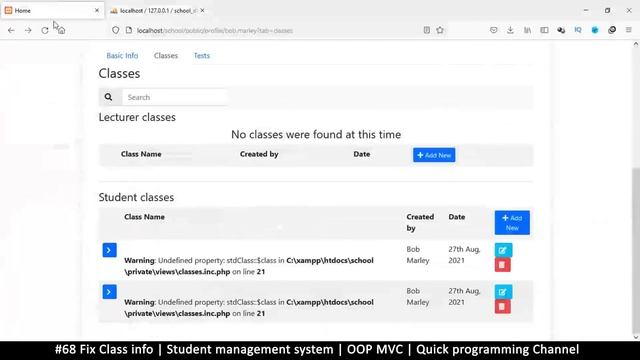Toggle the sidebar icon in toolbar
This screenshot has width=640, height=360.
[544, 30]
